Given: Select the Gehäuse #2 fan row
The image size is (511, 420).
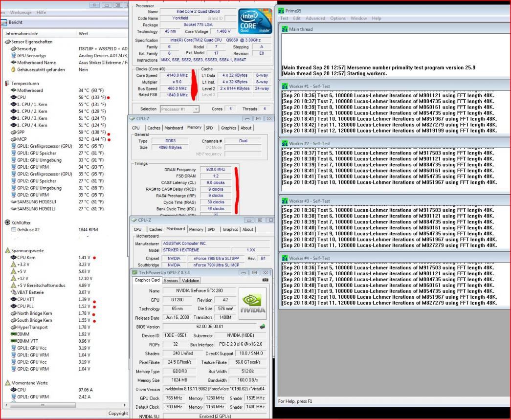Looking at the screenshot, I should pos(65,230).
